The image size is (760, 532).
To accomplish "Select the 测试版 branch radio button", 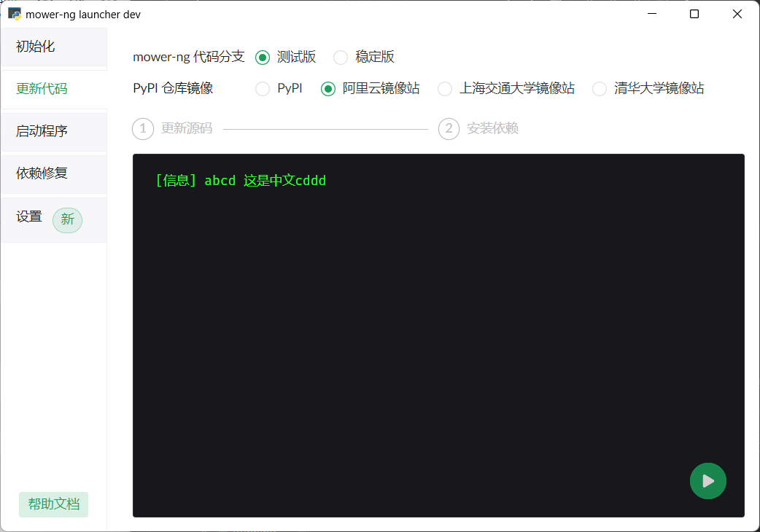I will point(263,58).
